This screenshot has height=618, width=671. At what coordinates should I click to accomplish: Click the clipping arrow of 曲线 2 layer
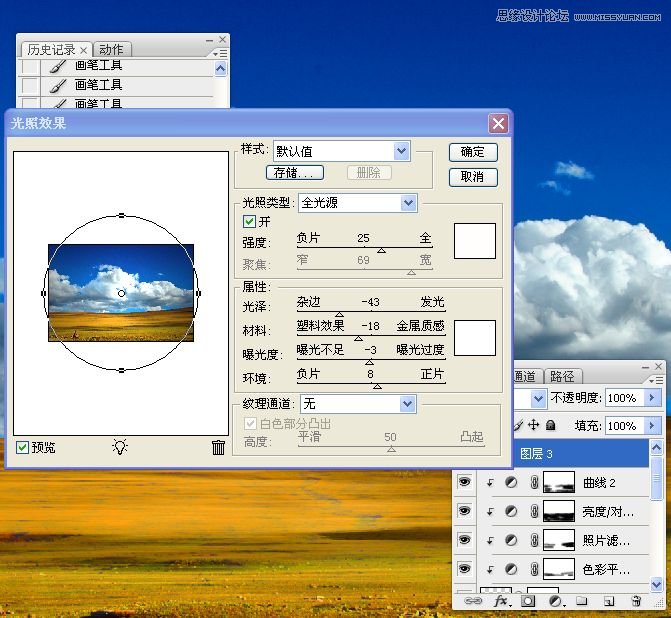[x=490, y=483]
